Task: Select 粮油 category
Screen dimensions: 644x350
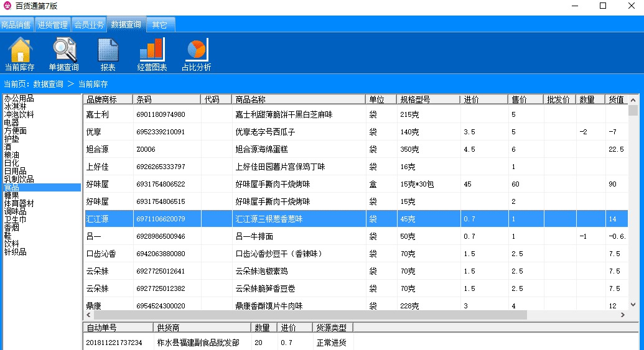Action: click(x=11, y=155)
